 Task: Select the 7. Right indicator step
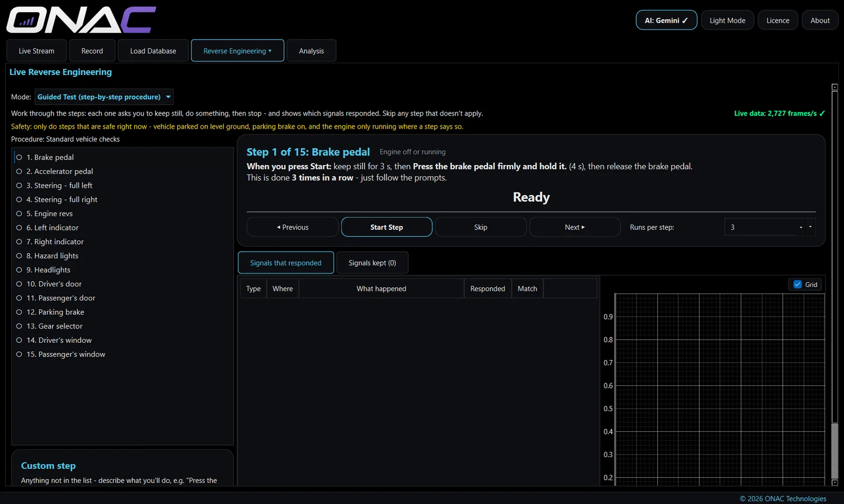[122, 241]
